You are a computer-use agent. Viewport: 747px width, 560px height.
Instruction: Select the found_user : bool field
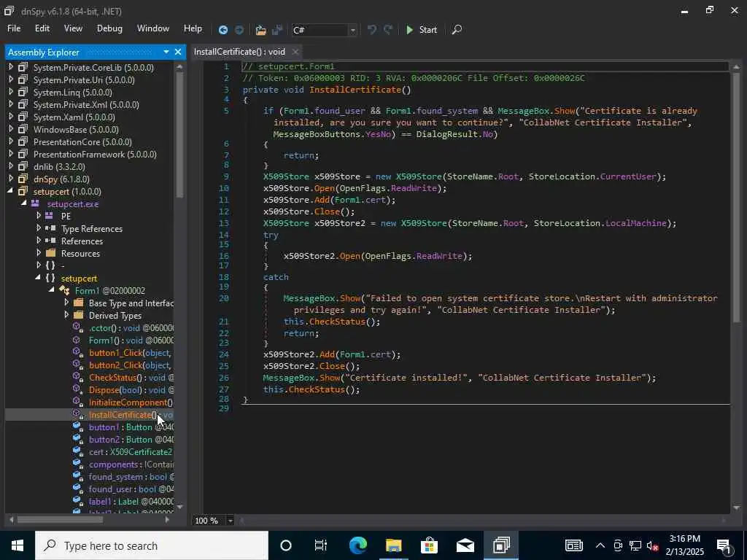[131, 489]
